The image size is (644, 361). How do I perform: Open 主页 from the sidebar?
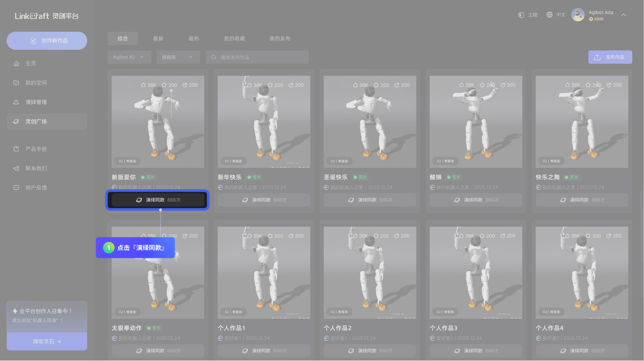(31, 64)
